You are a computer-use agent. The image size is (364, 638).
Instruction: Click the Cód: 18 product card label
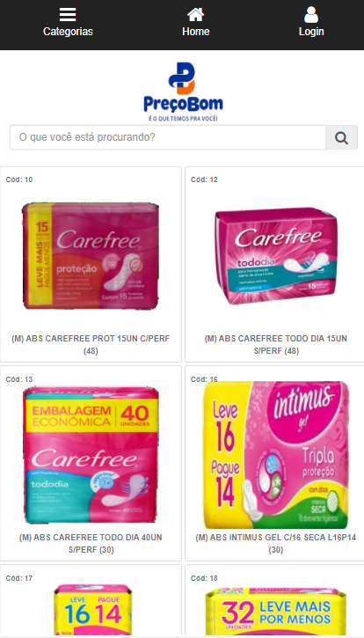(x=204, y=578)
